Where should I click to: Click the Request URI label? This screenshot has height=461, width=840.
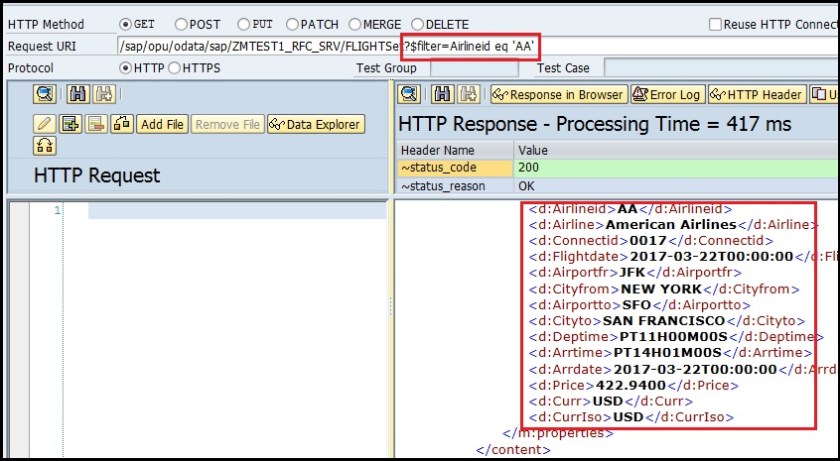click(x=42, y=47)
